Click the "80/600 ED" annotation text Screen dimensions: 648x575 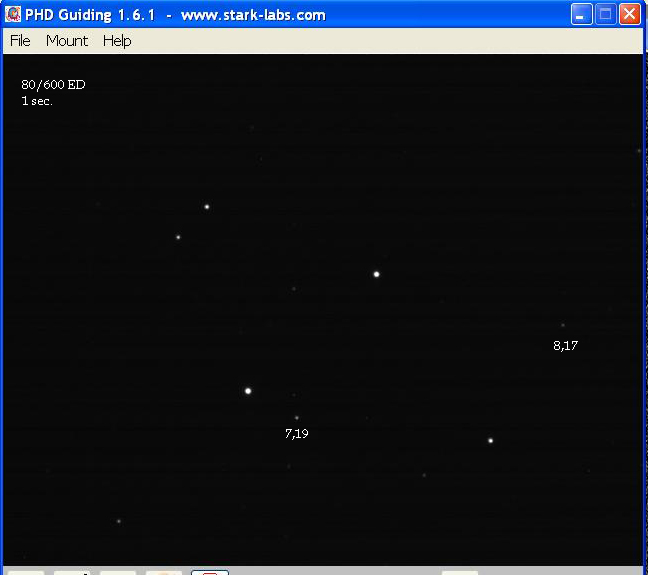coord(53,85)
